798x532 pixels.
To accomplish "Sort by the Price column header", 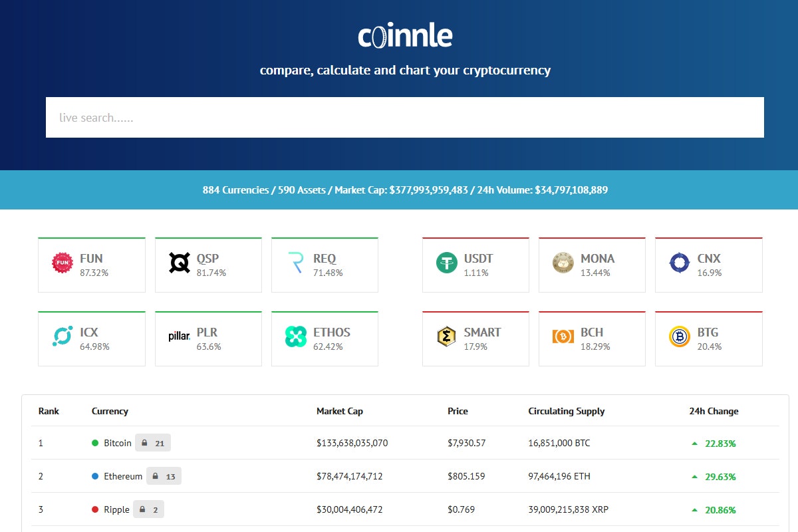I will point(458,411).
